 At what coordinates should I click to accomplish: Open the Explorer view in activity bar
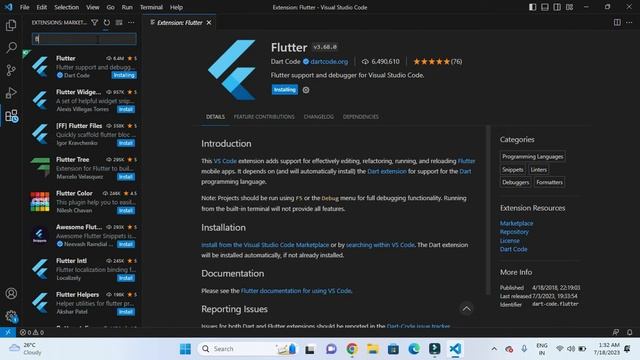[x=11, y=25]
